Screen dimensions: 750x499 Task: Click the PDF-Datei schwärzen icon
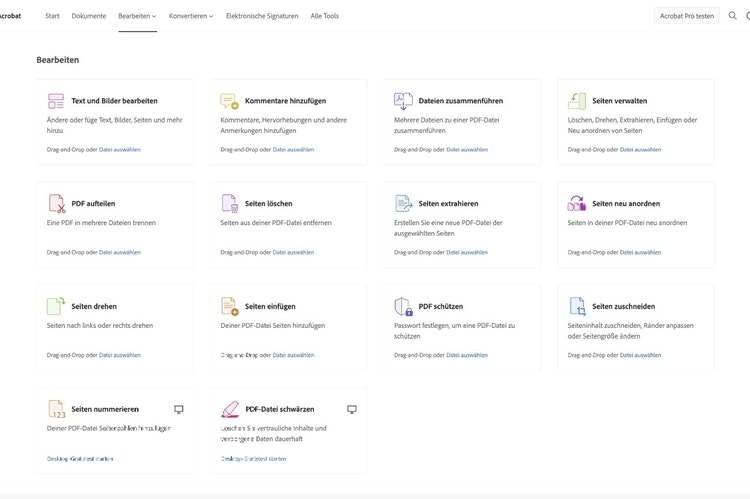click(229, 409)
